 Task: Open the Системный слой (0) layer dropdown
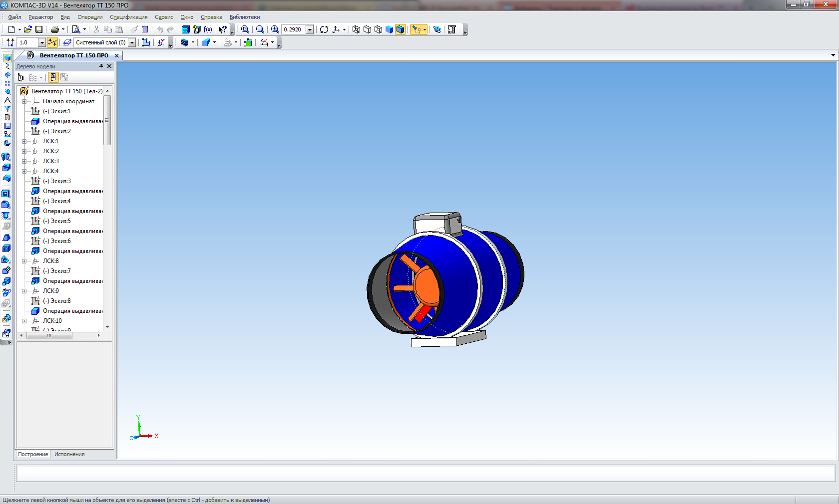132,42
